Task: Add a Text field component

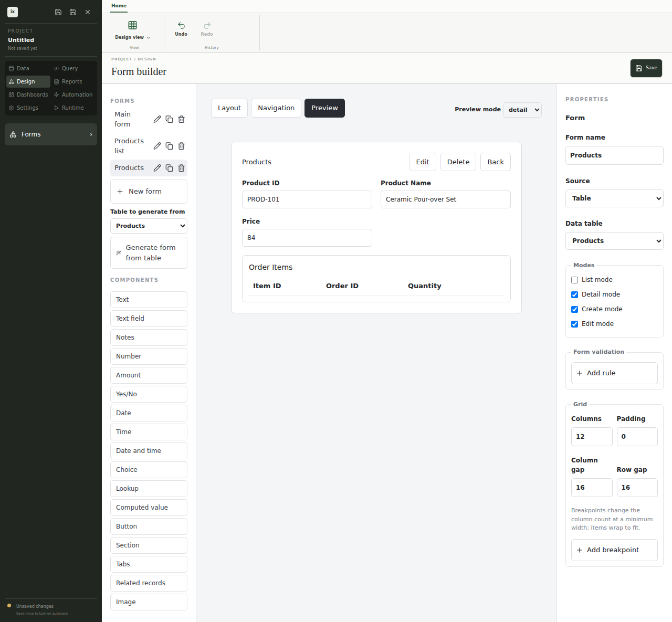Action: [x=149, y=319]
